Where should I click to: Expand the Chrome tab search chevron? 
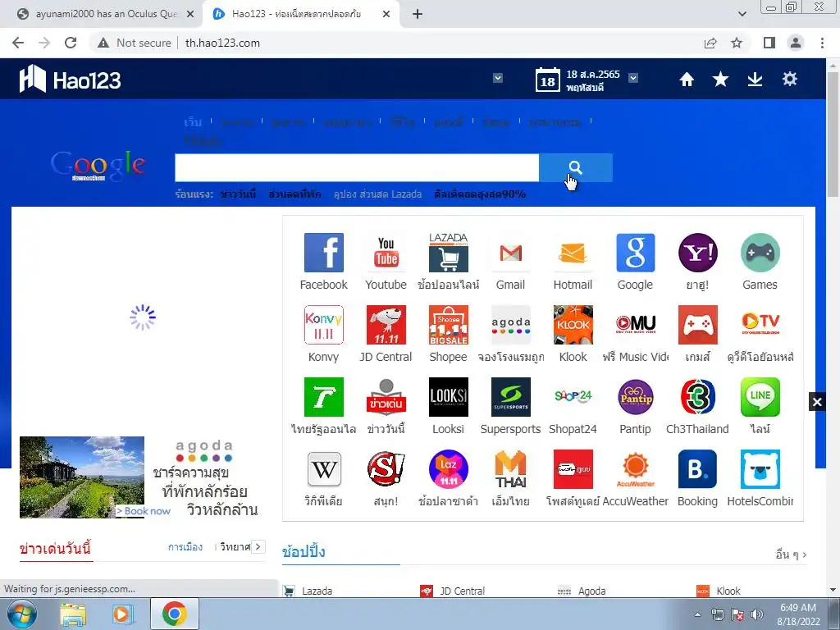tap(742, 14)
